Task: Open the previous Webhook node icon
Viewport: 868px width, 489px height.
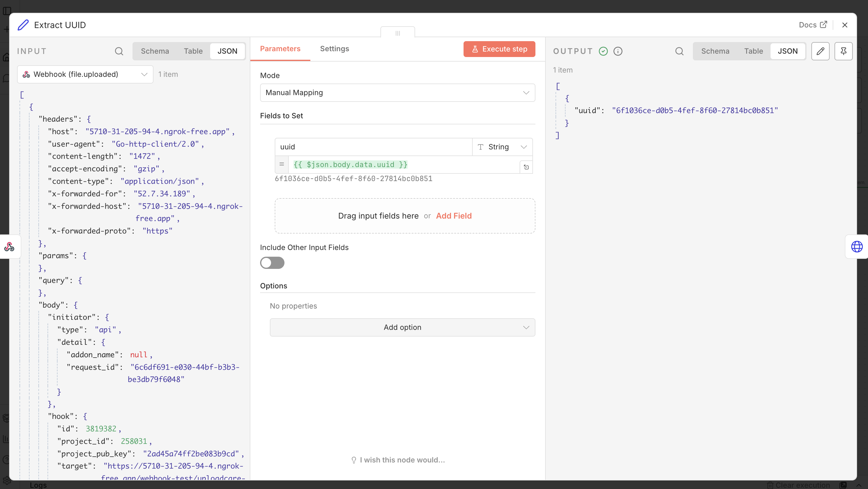Action: coord(9,247)
